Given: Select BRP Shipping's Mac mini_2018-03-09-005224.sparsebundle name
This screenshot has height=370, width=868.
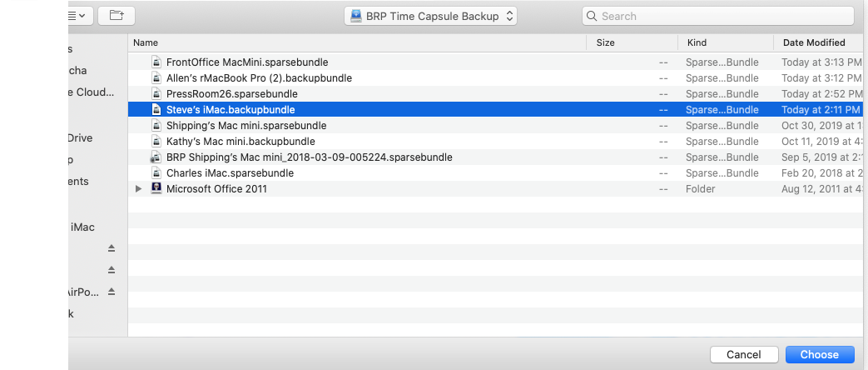Looking at the screenshot, I should click(x=310, y=157).
